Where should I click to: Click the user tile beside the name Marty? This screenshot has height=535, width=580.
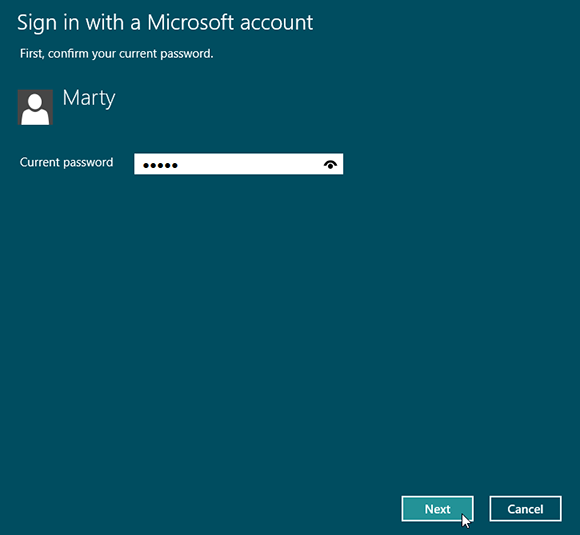pyautogui.click(x=35, y=107)
